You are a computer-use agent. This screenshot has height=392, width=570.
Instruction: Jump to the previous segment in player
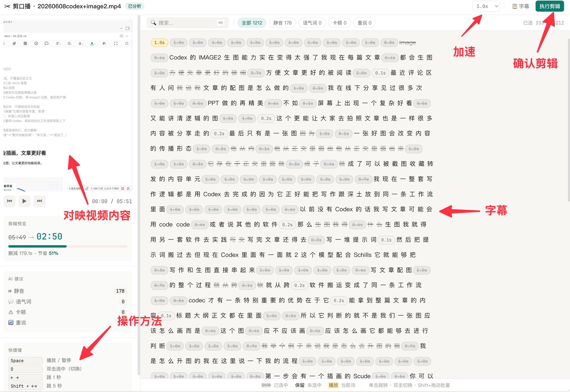(9, 201)
